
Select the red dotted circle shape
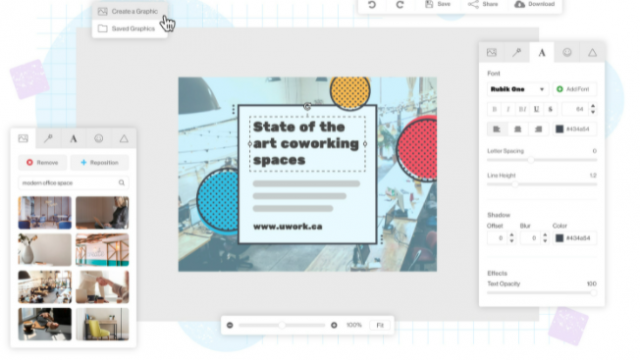417,148
